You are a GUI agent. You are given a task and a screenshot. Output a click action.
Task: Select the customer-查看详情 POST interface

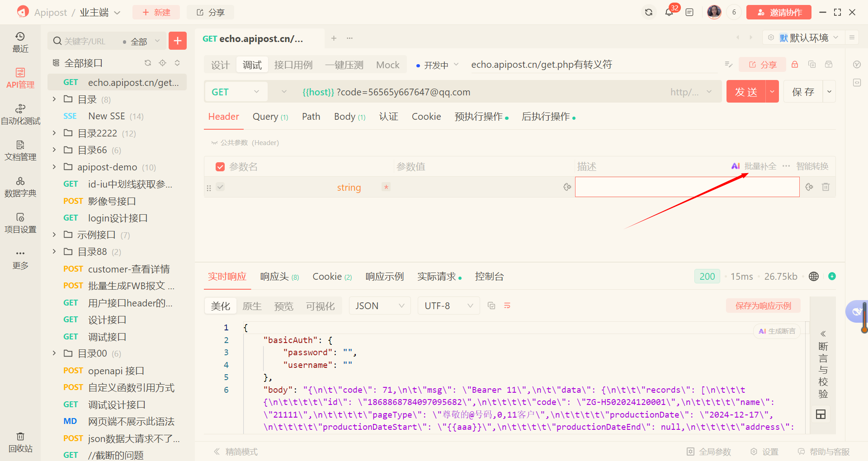117,269
